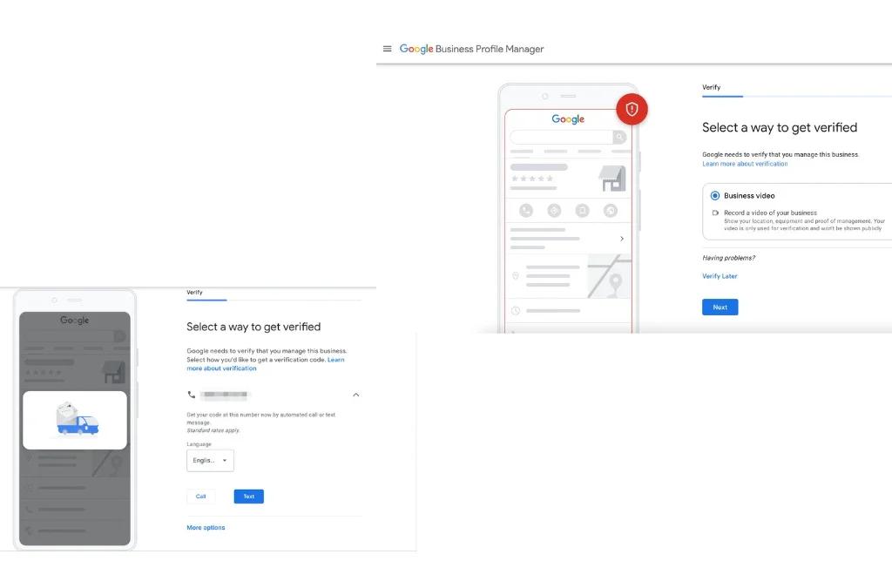This screenshot has width=892, height=588.
Task: Click the Verify step label
Action: click(711, 87)
